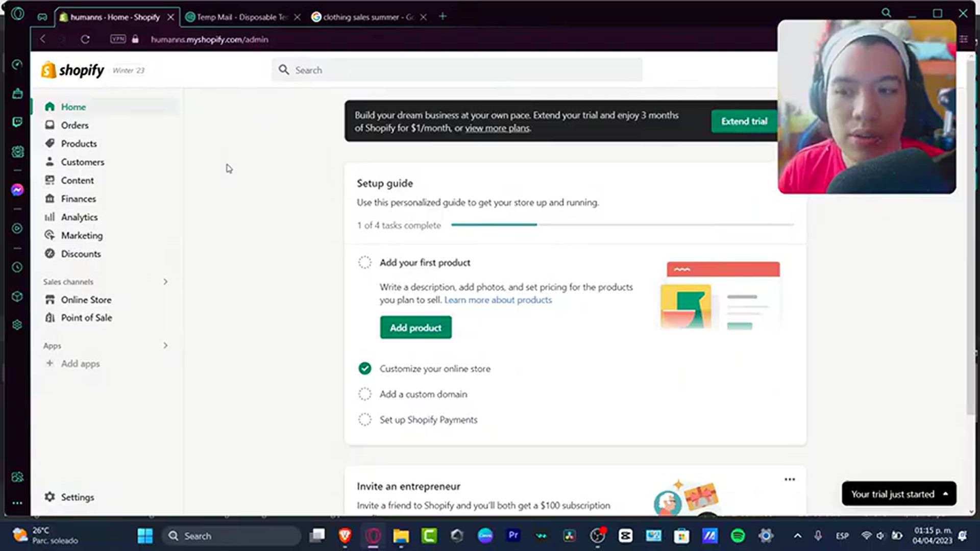Open the Invite an entrepreneur options menu
This screenshot has width=980, height=551.
790,479
